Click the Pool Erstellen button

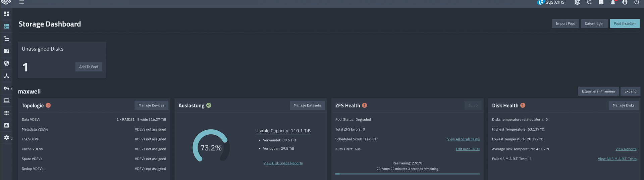click(625, 24)
